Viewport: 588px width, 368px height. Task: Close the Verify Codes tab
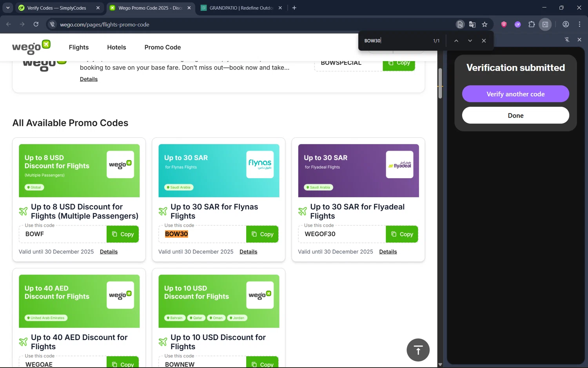click(x=98, y=8)
